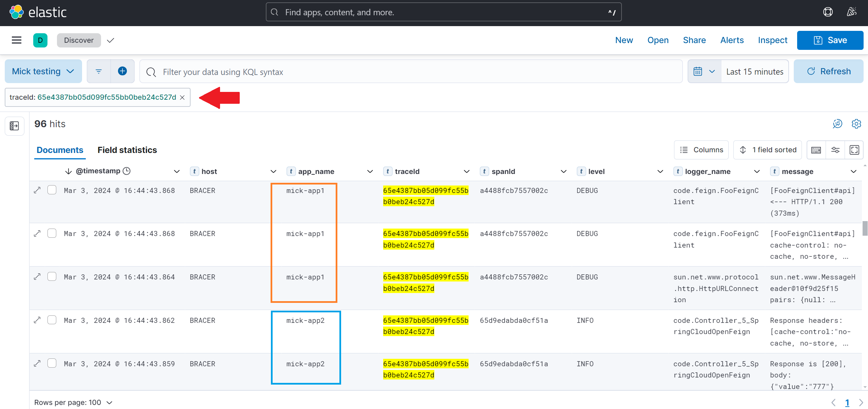Add a filter with the plus icon

pos(122,71)
